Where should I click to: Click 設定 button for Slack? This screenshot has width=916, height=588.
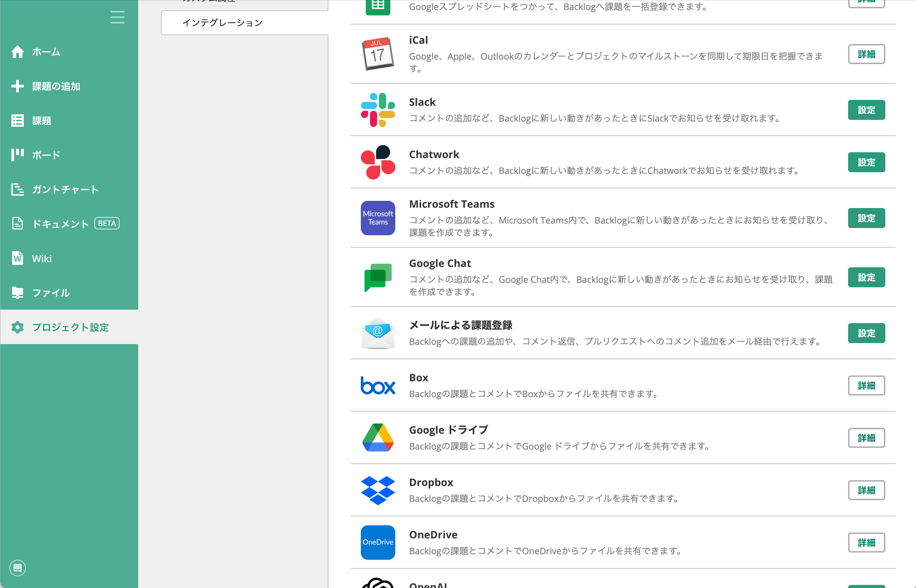point(866,110)
